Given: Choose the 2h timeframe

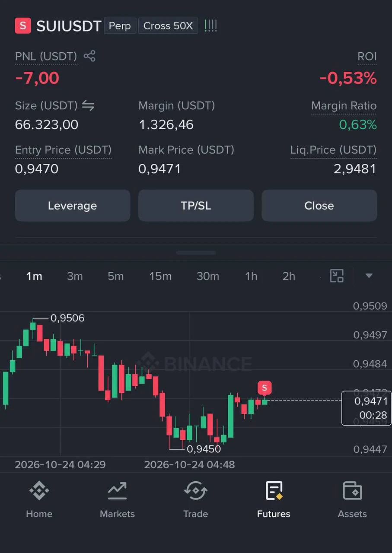Looking at the screenshot, I should tap(289, 276).
